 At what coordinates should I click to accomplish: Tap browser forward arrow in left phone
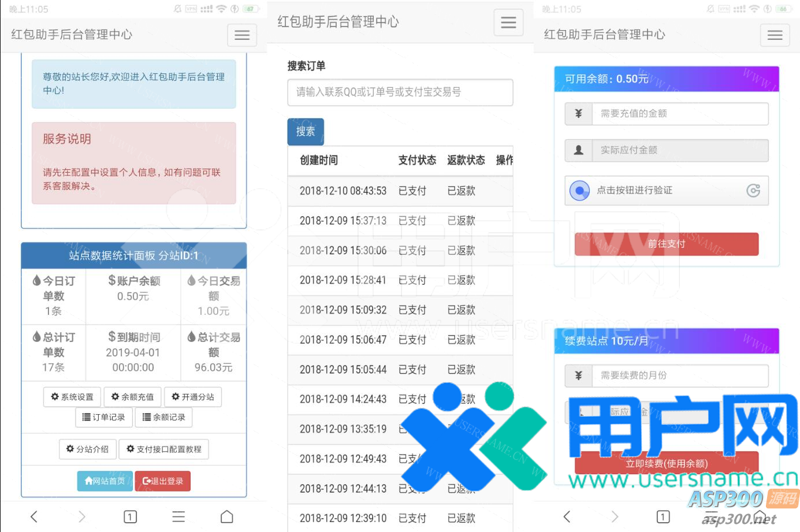point(82,516)
